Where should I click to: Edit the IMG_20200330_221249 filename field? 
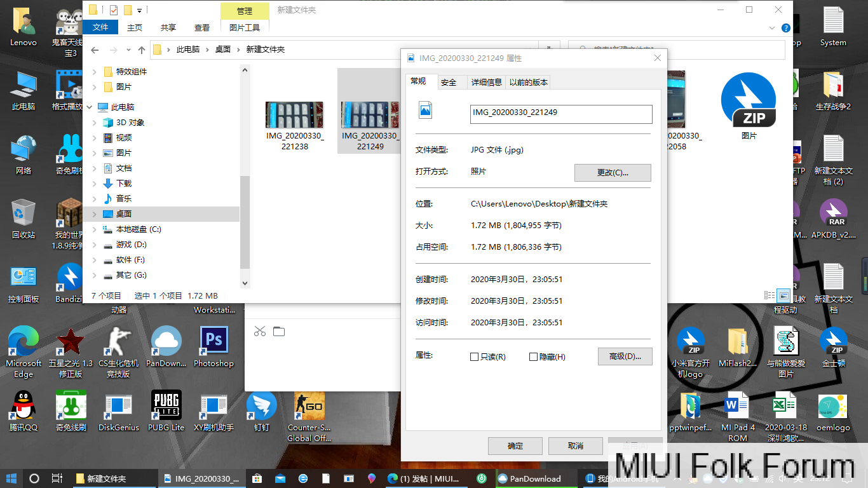(561, 114)
